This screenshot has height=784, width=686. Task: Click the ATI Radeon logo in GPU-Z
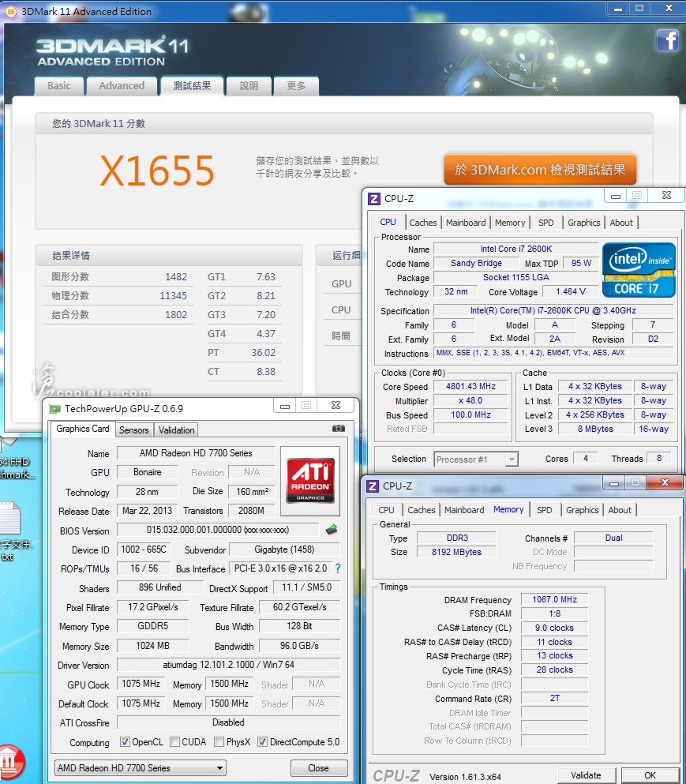(310, 481)
